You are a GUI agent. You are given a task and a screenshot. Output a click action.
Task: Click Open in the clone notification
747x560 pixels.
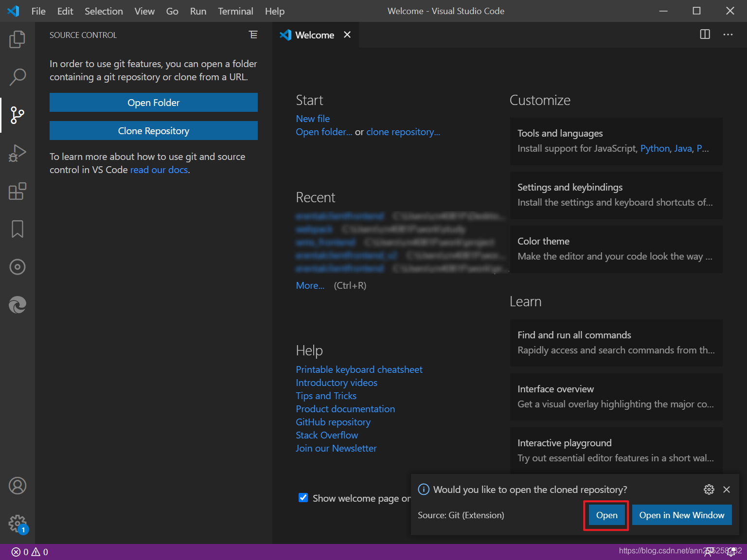pyautogui.click(x=606, y=515)
